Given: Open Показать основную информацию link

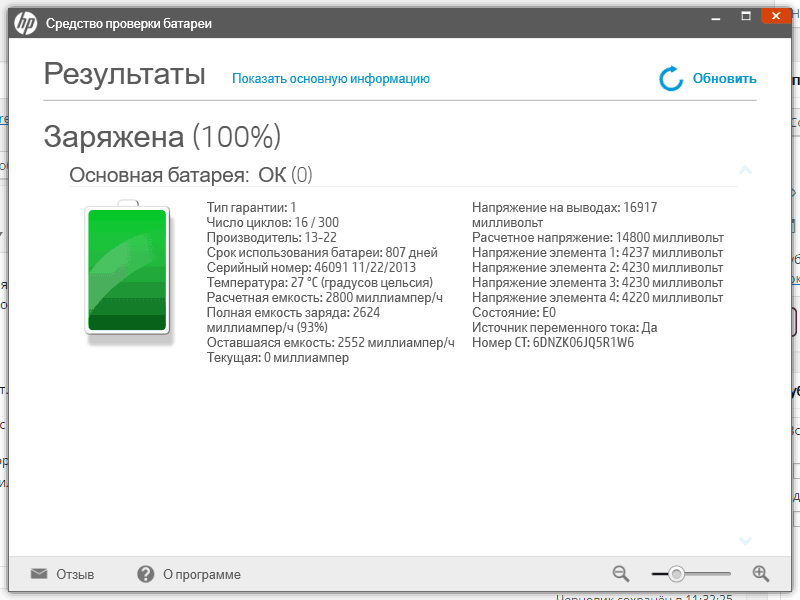Looking at the screenshot, I should (x=331, y=79).
